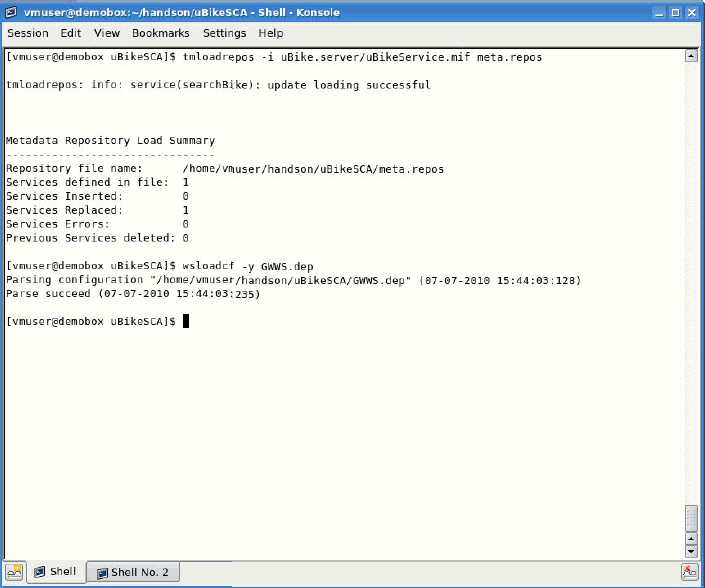Click the 'Services Inserted:' line
This screenshot has height=588, width=705.
(98, 196)
